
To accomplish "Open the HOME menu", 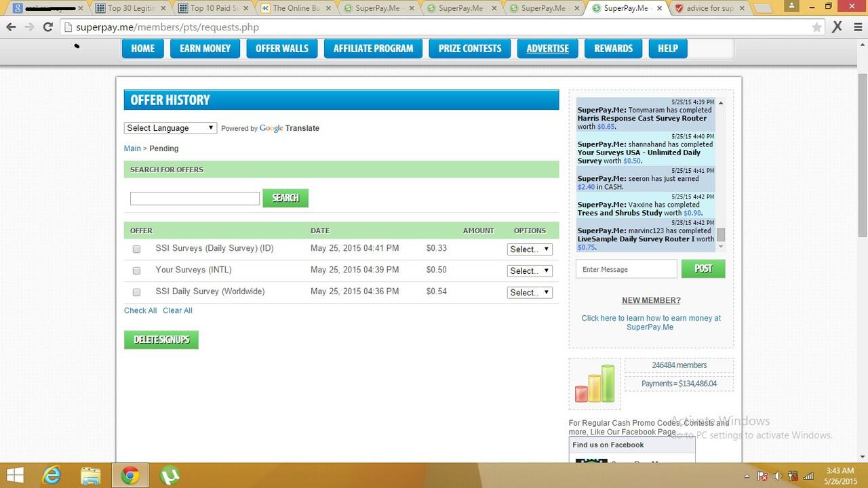I will click(x=143, y=48).
